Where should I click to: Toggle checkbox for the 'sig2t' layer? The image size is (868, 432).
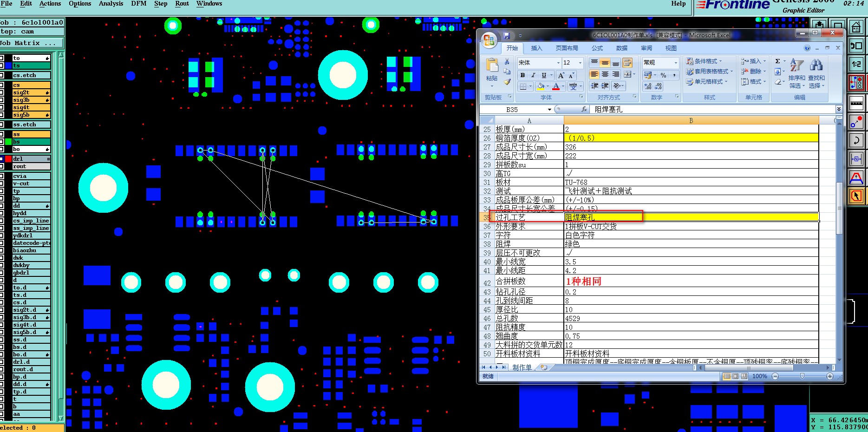[x=1, y=92]
